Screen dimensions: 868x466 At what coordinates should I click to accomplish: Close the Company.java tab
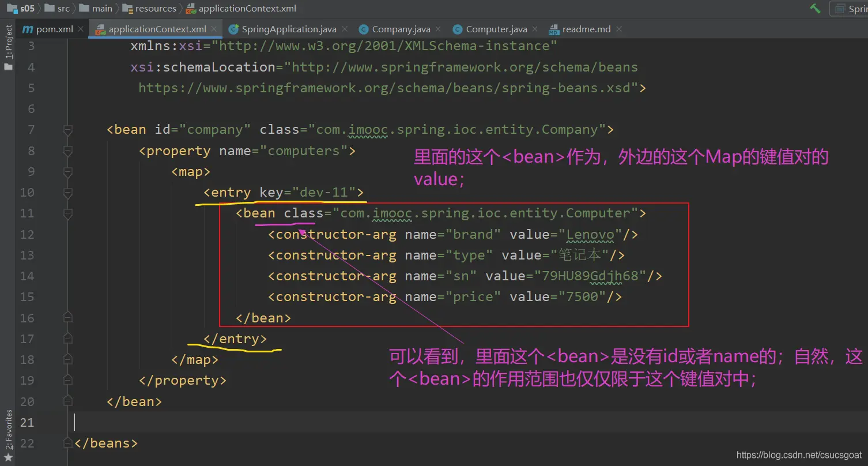point(438,29)
